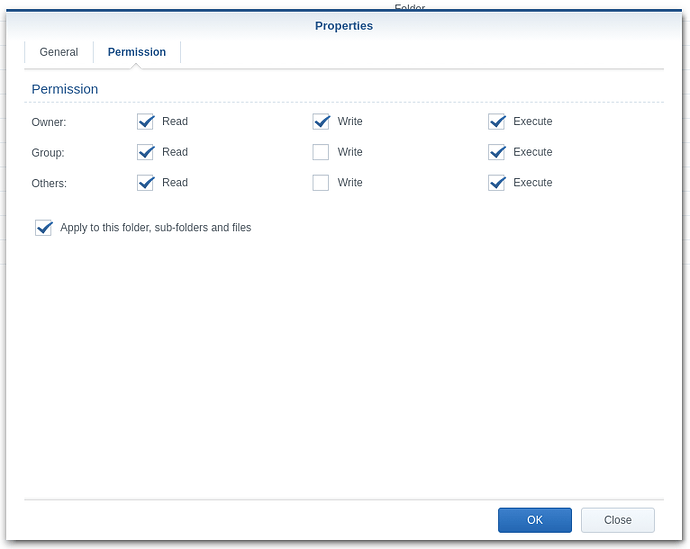Screen dimensions: 690x549
Task: Confirm changes with the OK button
Action: tap(535, 520)
